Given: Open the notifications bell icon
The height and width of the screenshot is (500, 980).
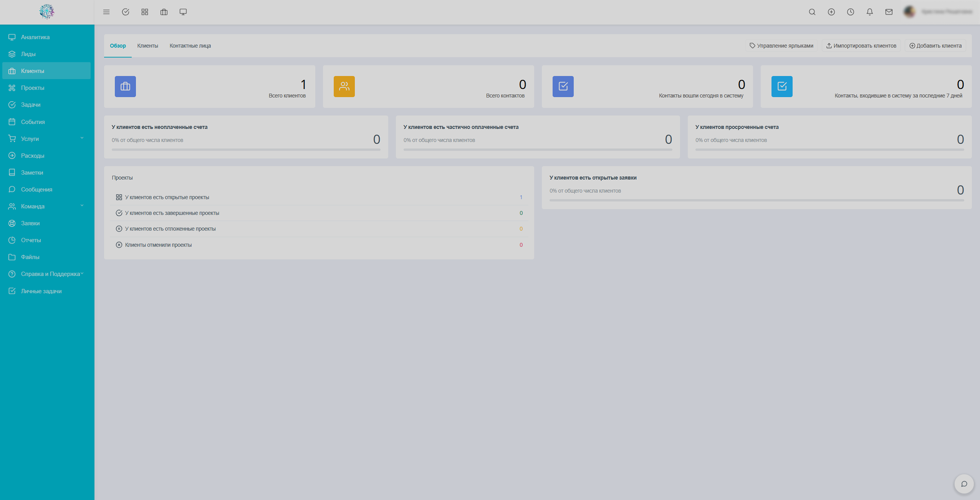Looking at the screenshot, I should [869, 12].
